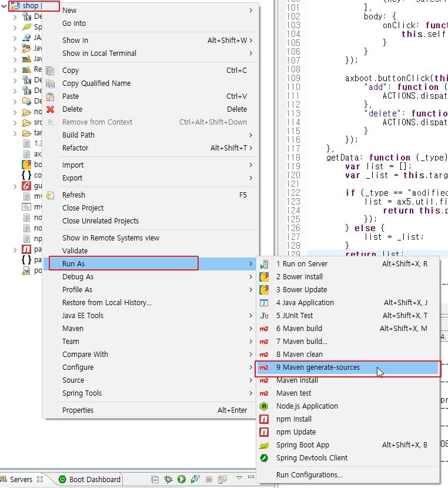Viewport: 448px width, 488px height.
Task: Click the JUnit Test Ju icon
Action: (x=264, y=316)
